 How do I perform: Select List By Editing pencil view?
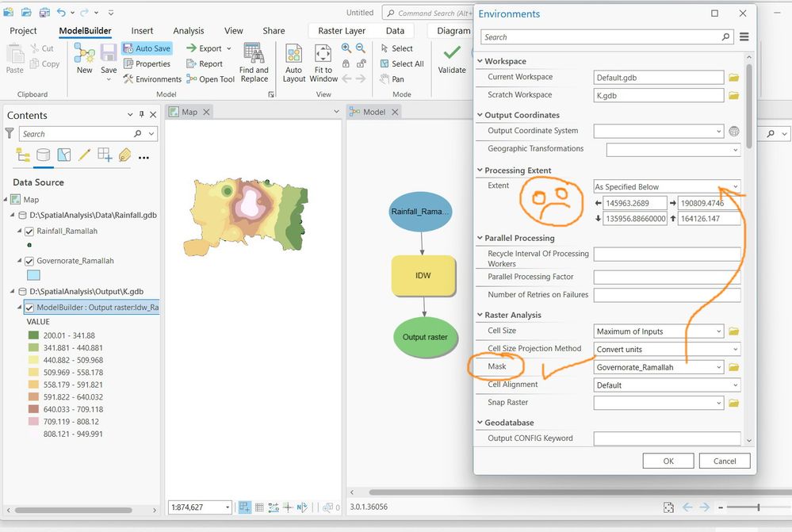click(x=84, y=155)
